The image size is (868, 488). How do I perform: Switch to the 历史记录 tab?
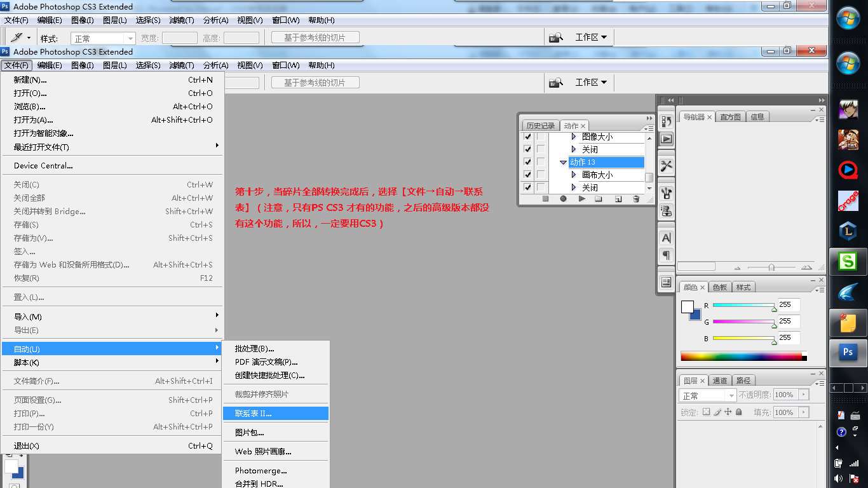540,126
